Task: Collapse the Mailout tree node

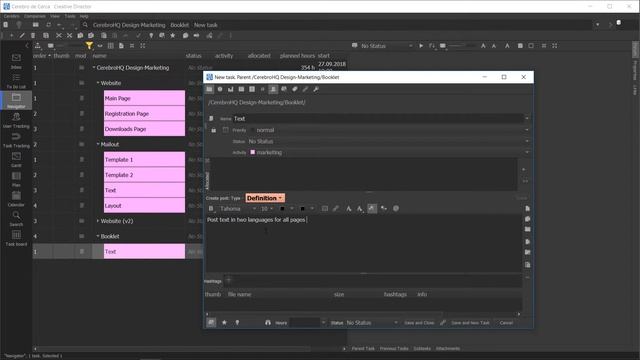Action: (98, 144)
